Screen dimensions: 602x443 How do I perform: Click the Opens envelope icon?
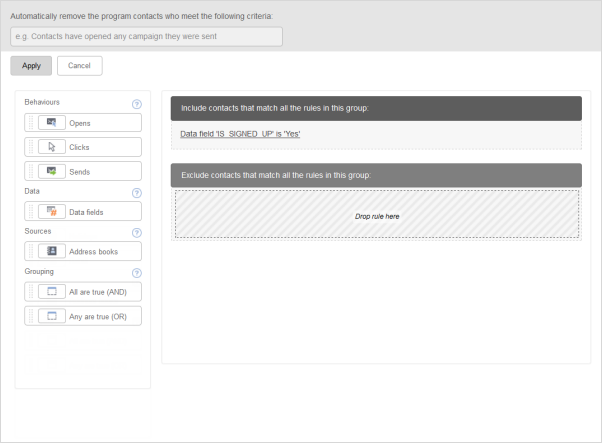(51, 122)
